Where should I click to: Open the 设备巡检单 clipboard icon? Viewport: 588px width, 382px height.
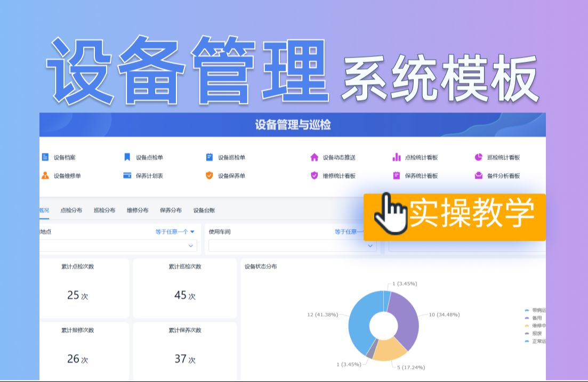210,157
